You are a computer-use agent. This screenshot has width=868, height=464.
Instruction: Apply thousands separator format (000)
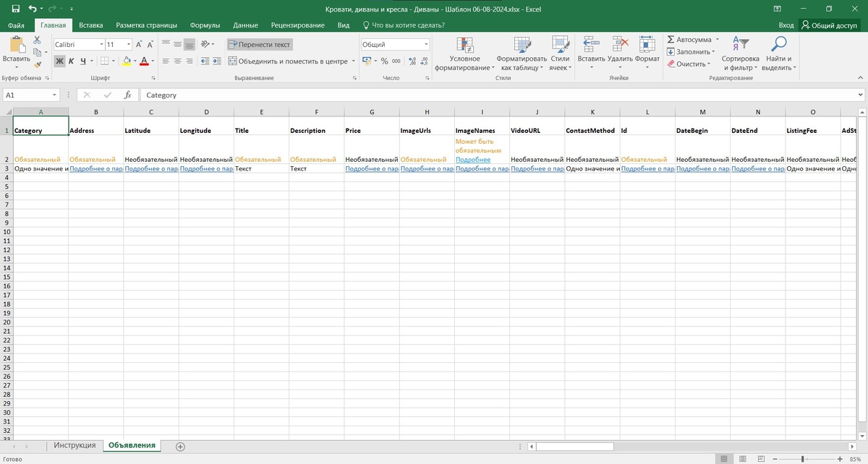396,61
